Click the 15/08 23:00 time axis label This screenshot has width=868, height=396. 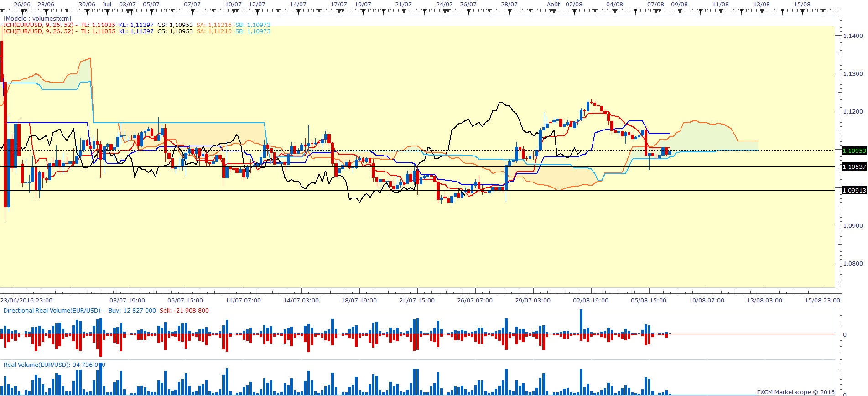[x=822, y=301]
